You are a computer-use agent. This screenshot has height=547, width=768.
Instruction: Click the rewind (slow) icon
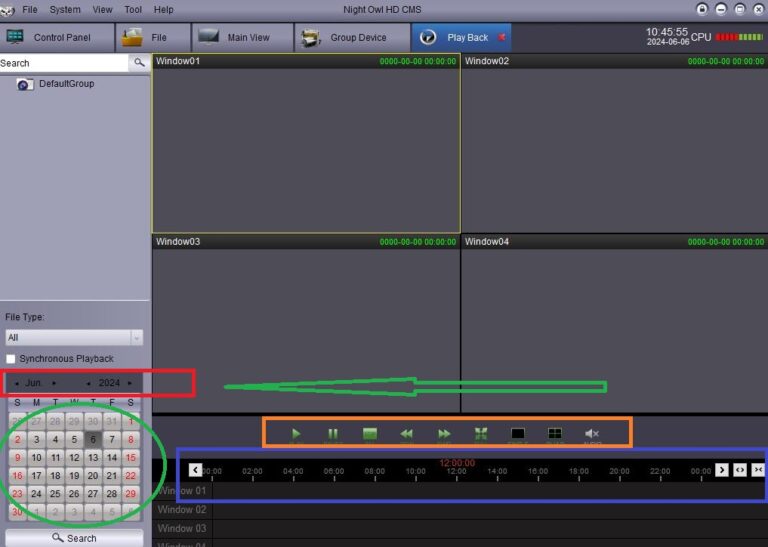(406, 434)
